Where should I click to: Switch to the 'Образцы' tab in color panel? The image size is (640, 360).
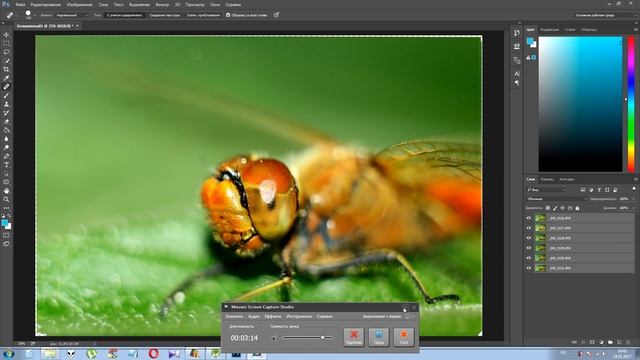589,29
